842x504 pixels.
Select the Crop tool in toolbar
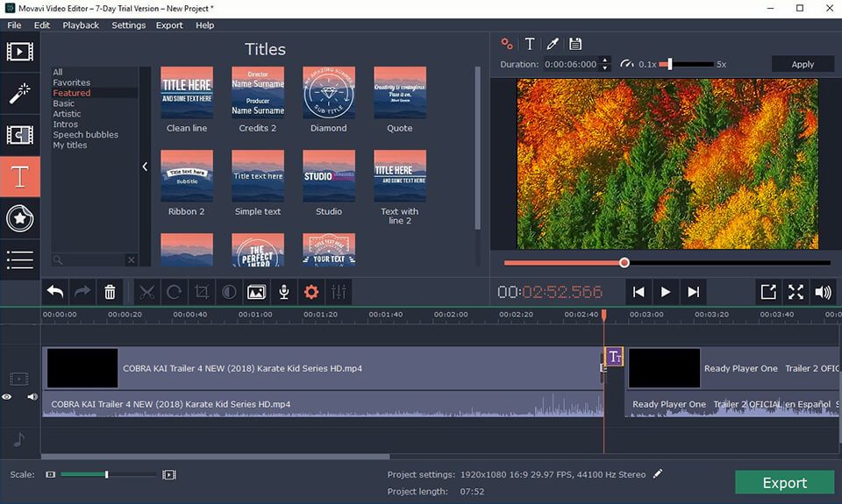[x=202, y=292]
